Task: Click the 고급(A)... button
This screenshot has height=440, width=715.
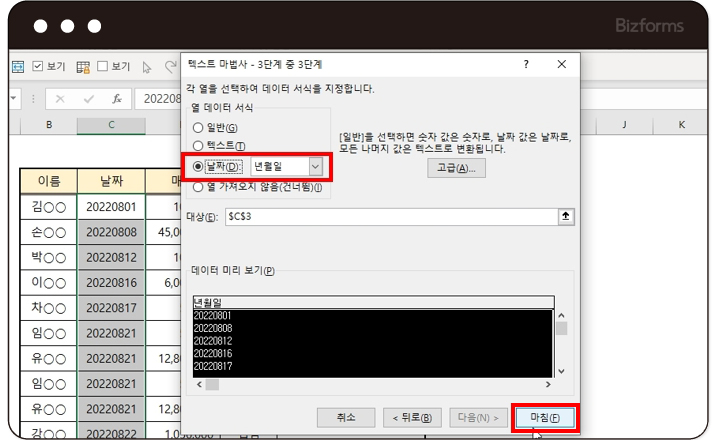Action: (456, 168)
